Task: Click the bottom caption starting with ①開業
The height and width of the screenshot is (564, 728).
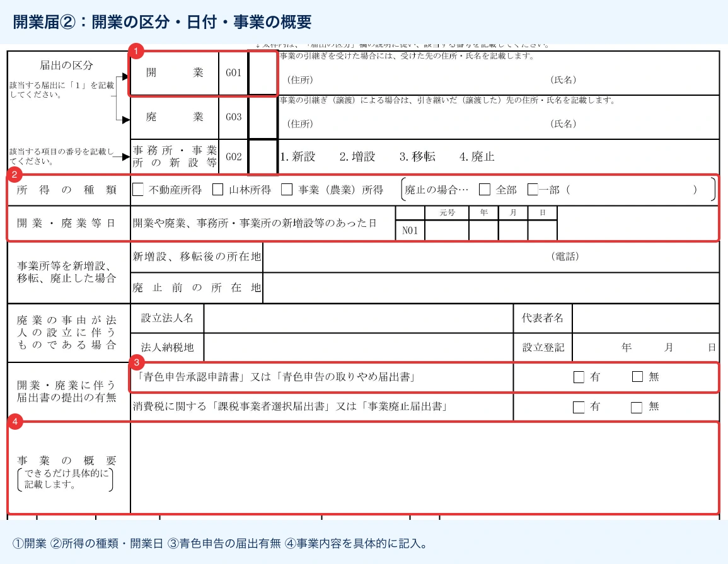Action: [220, 544]
